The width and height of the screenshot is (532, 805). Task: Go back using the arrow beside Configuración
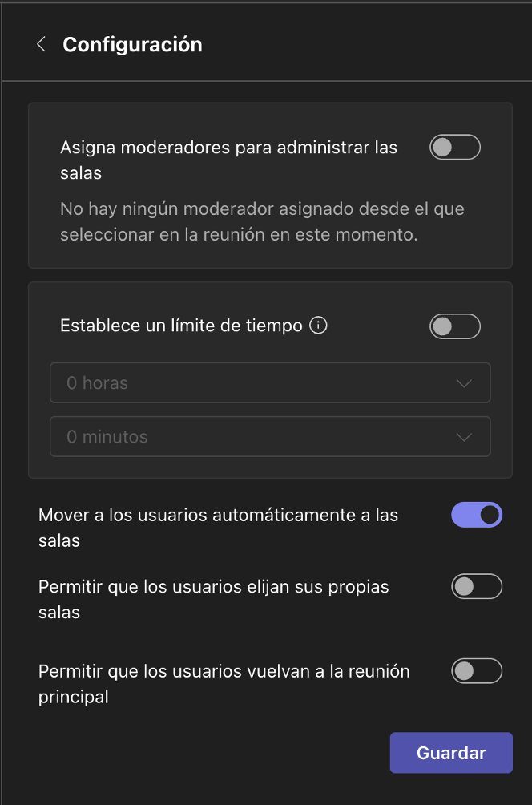point(42,44)
